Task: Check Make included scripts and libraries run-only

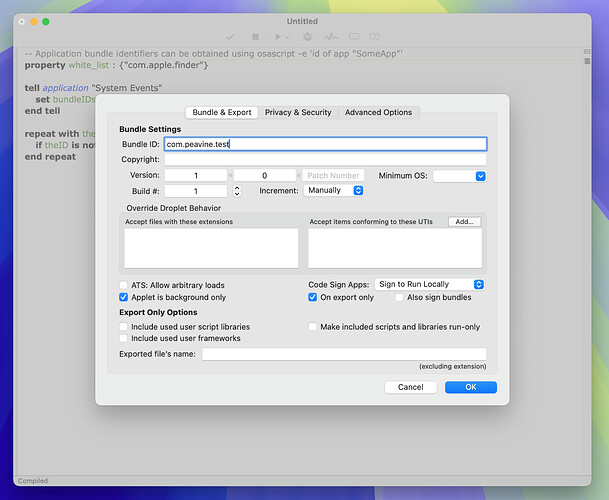Action: (x=313, y=327)
